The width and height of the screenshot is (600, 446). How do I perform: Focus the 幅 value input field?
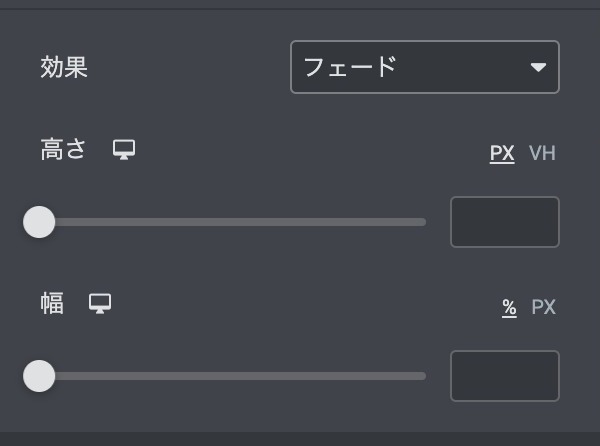(504, 376)
